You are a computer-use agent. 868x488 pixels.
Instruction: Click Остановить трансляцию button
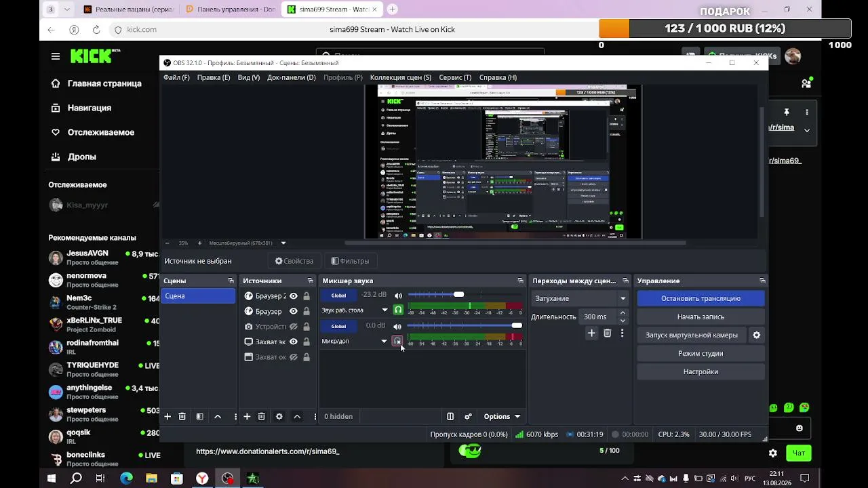point(701,298)
